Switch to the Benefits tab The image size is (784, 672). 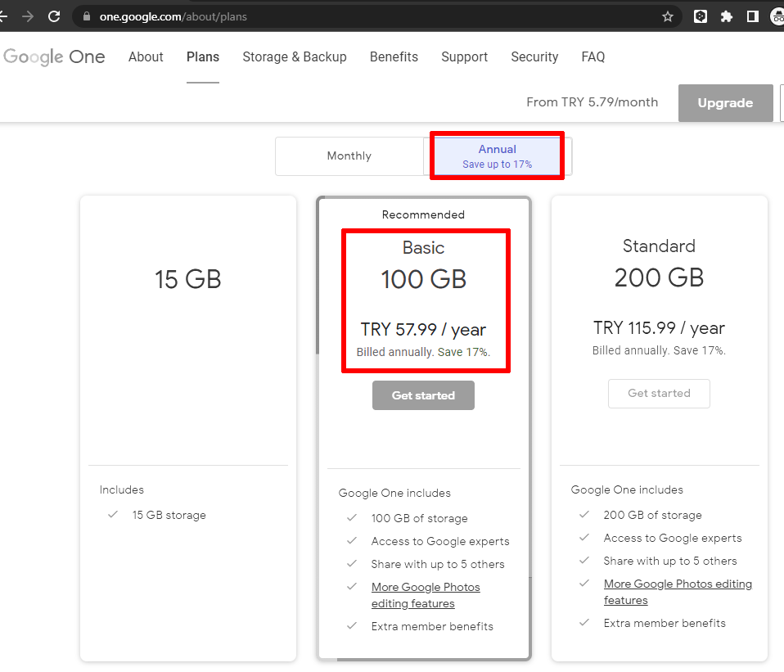point(394,56)
